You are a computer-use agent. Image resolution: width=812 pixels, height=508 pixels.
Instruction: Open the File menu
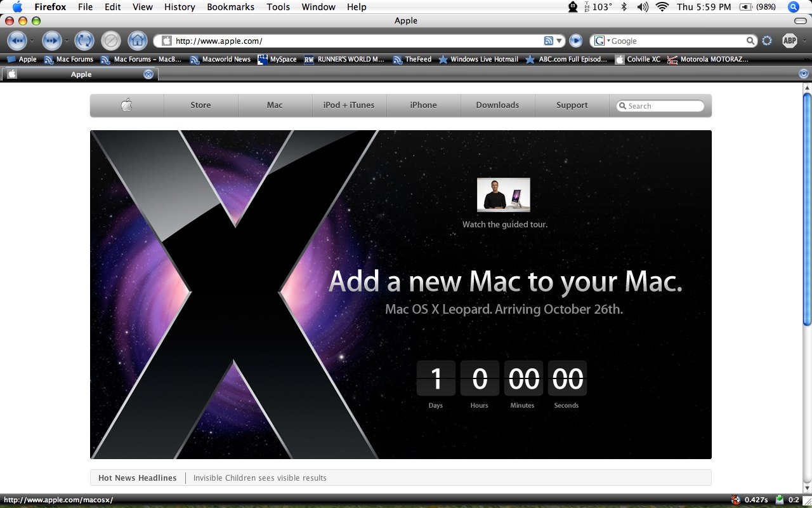pyautogui.click(x=85, y=7)
